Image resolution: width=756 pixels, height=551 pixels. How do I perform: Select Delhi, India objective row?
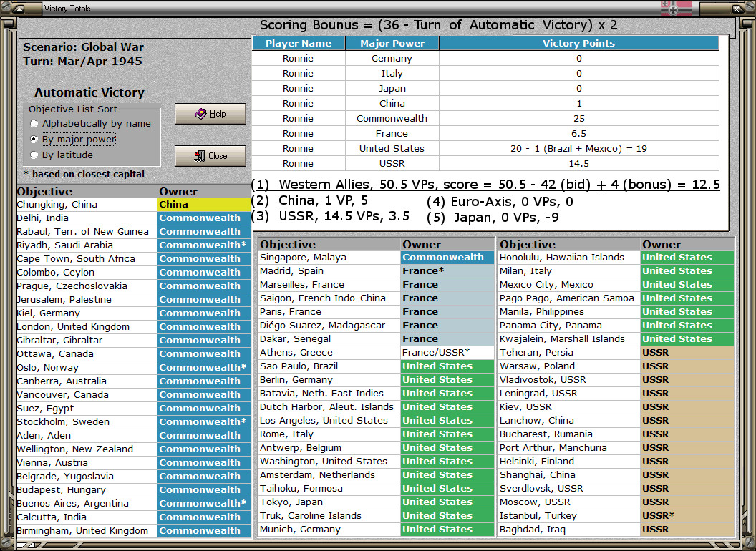pos(134,218)
